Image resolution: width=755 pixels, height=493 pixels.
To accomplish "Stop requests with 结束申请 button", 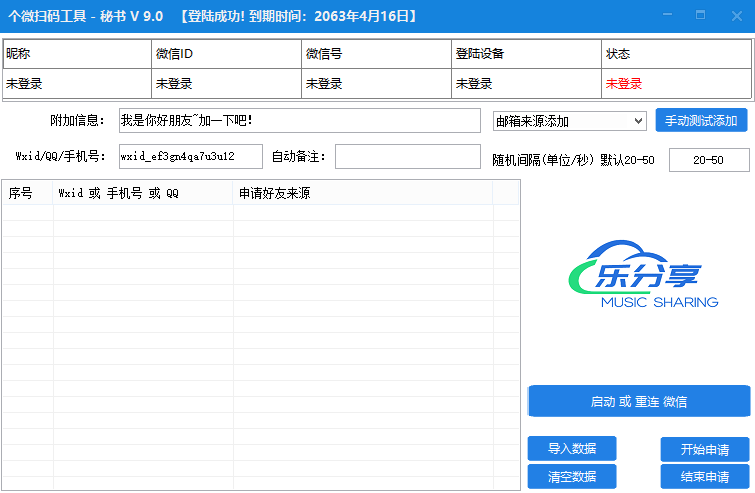I will click(x=704, y=476).
